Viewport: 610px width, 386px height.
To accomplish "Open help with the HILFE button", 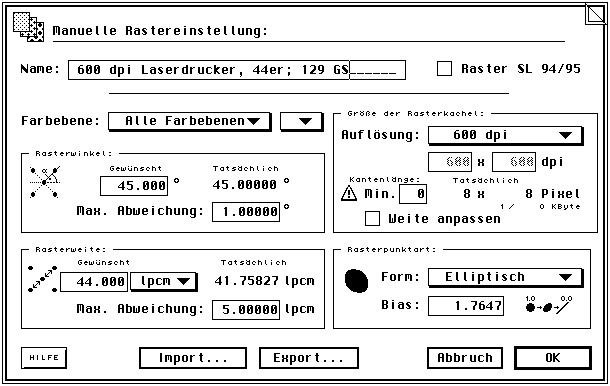I will tap(44, 358).
